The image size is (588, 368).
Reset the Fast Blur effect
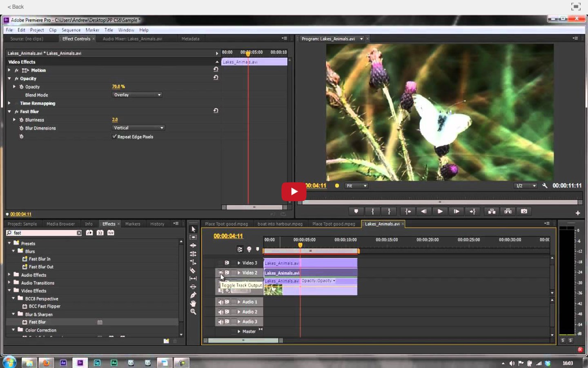click(x=216, y=111)
